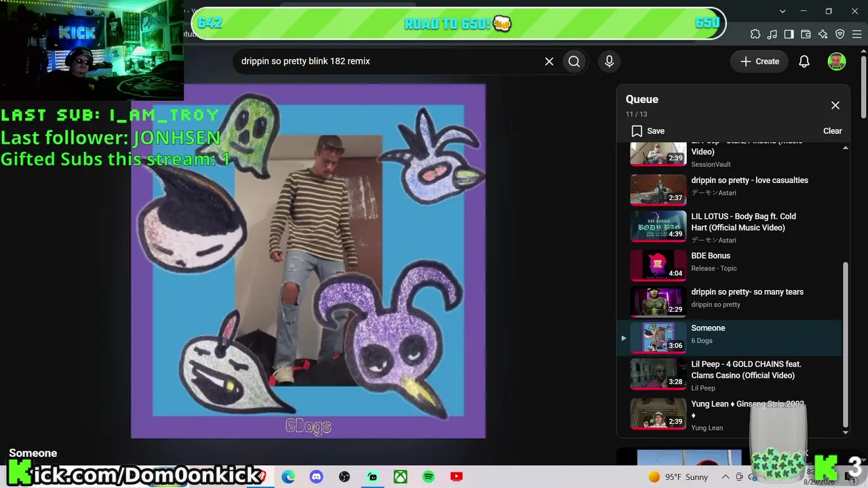Play 'Lil Peep - 4 GOLD CHAINS' from queue
This screenshot has width=868, height=488.
tap(746, 369)
